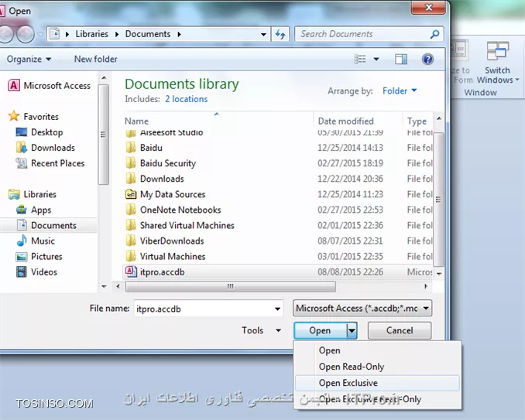Viewport: 525px width, 420px height.
Task: Open the 2 locations link
Action: (186, 99)
